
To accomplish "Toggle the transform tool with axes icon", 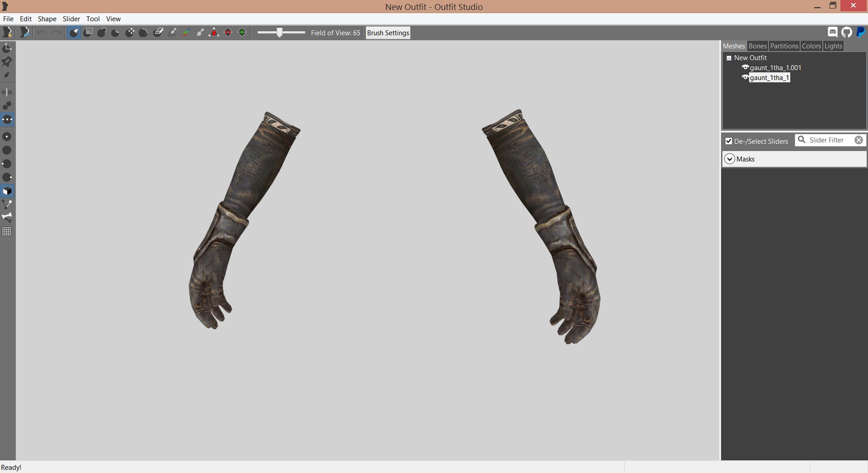I will tap(7, 48).
